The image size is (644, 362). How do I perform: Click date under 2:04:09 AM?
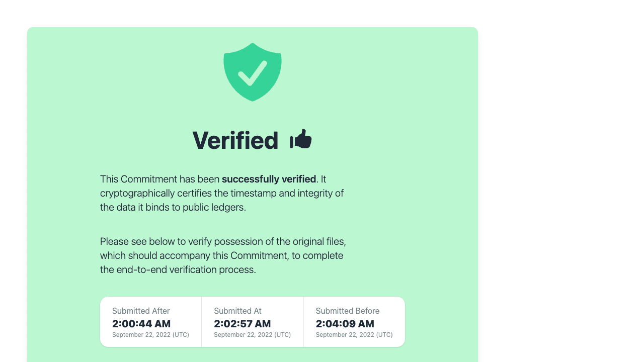coord(354,335)
